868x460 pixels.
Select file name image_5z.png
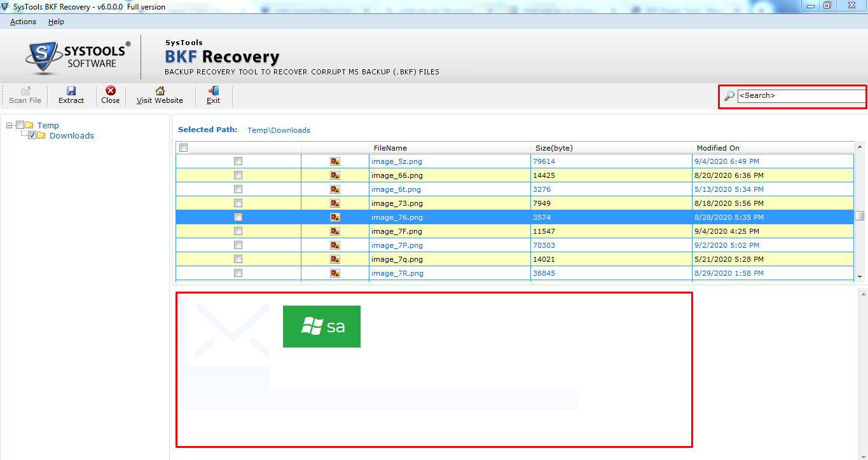(x=397, y=161)
